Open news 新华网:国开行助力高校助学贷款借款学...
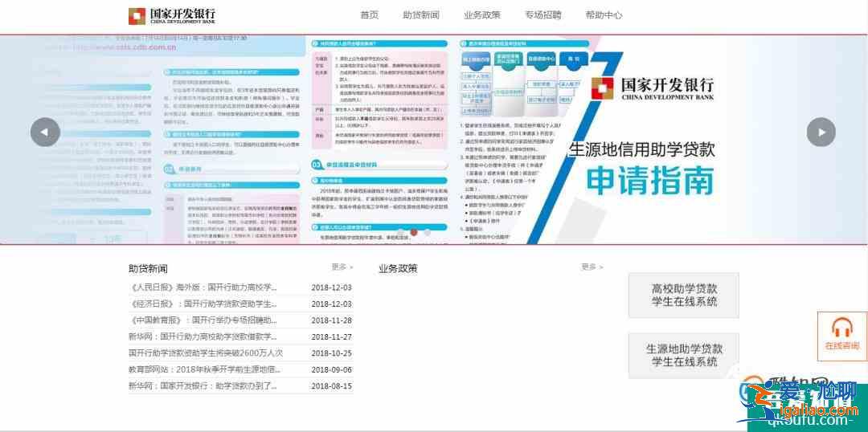The image size is (868, 432). [203, 337]
